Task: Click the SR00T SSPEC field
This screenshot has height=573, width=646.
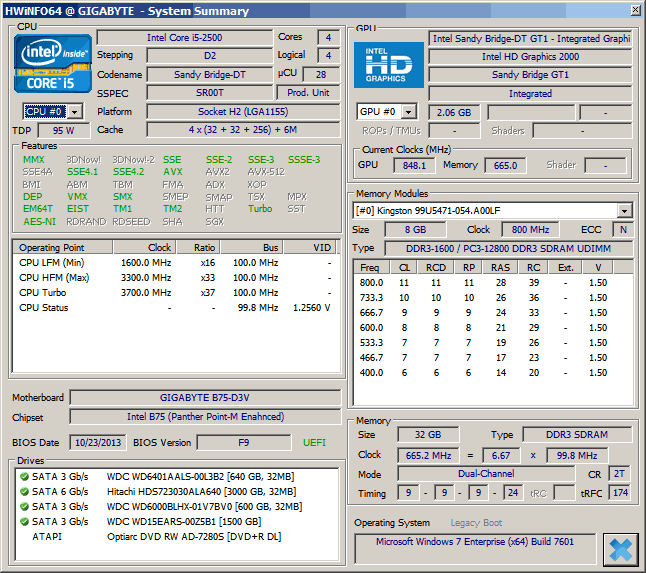Action: tap(210, 93)
